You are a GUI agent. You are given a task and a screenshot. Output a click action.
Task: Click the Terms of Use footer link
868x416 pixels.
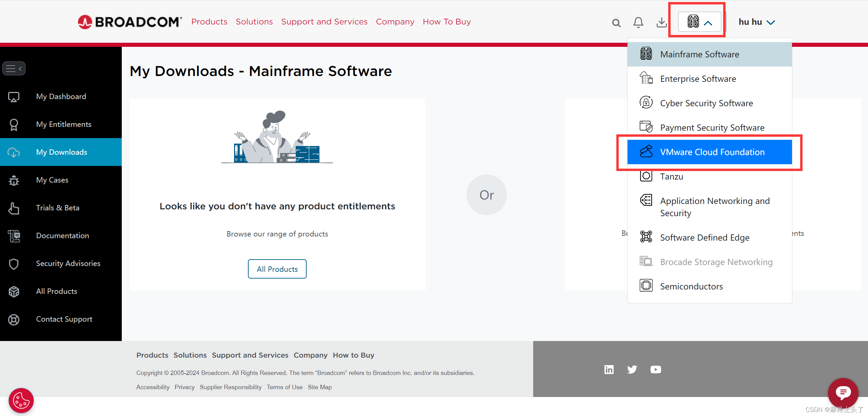pos(284,387)
